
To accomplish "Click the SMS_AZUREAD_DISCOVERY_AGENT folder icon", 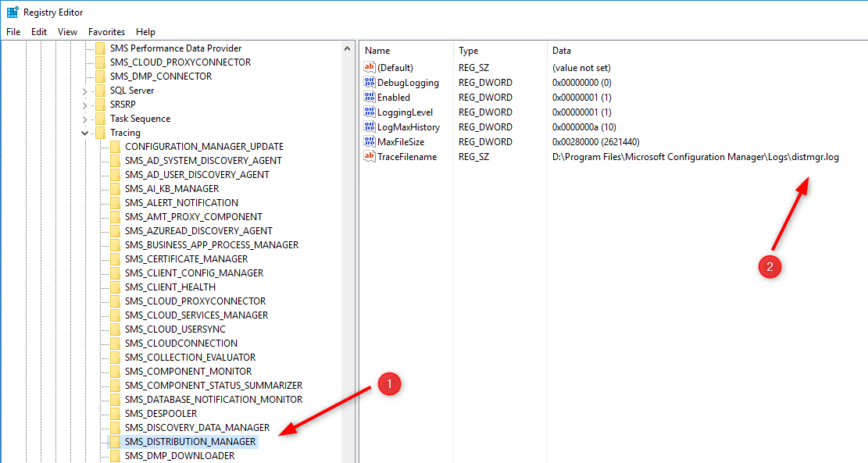I will pos(115,230).
